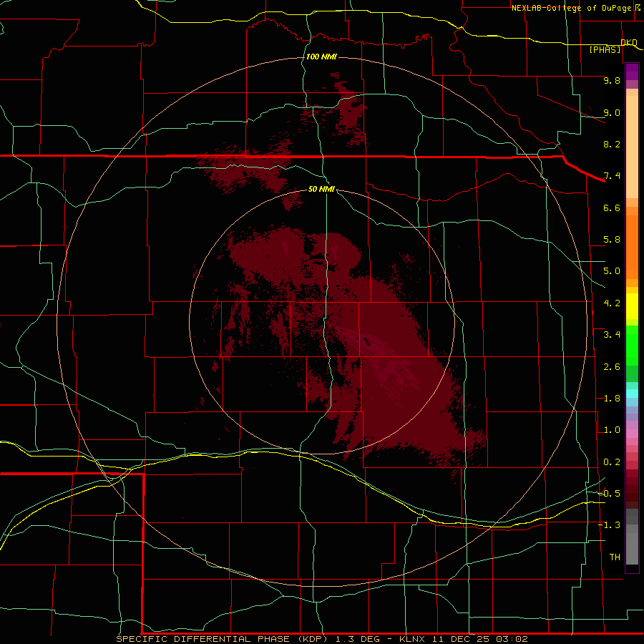Viewport: 644px width, 644px height.
Task: Click the '50 NMI' range ring label
Action: pos(321,189)
